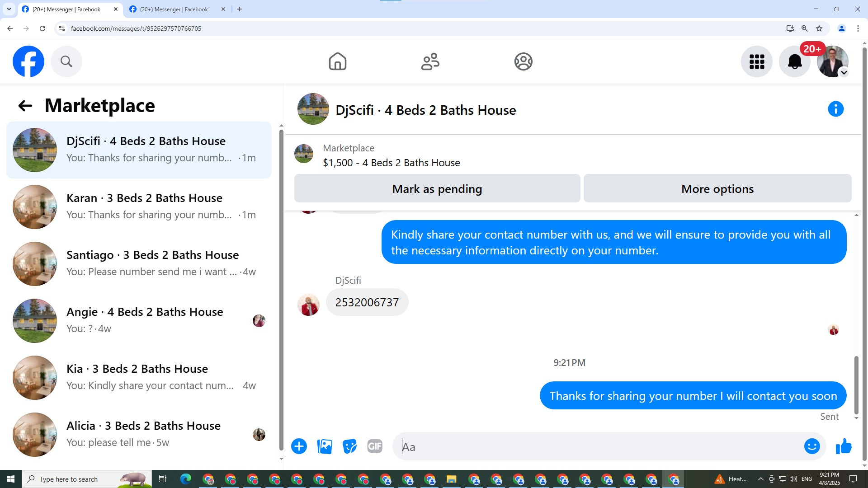
Task: Open the notifications bell
Action: pos(794,61)
